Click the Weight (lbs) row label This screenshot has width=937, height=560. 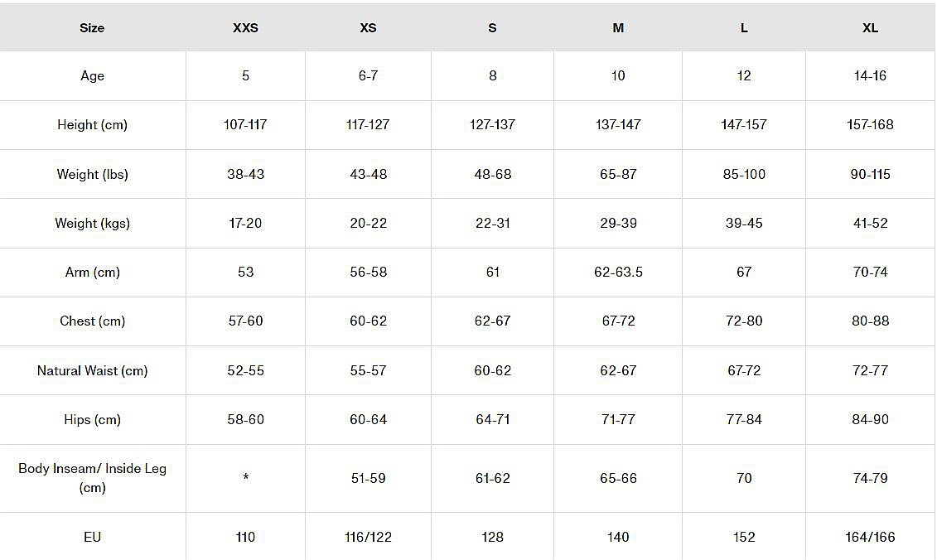point(92,174)
